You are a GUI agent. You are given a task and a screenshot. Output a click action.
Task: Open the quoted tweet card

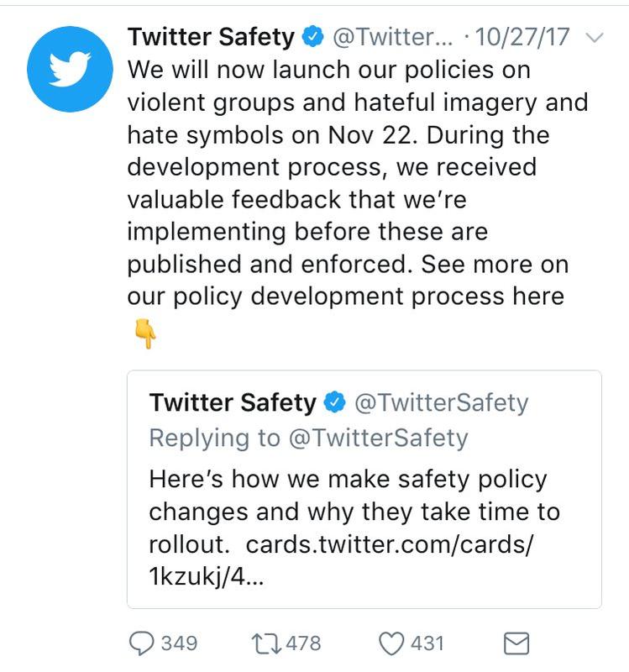(364, 489)
